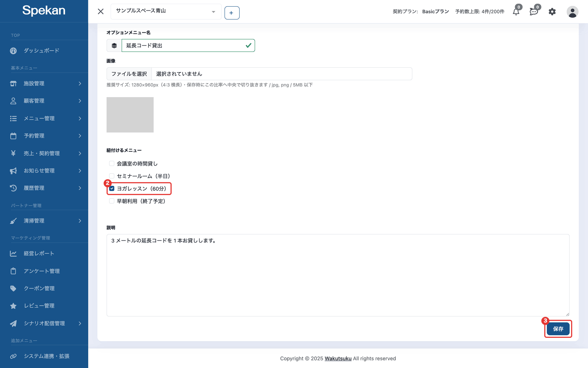Screen dimensions: 588x368
Task: Click the review star icon
Action: pyautogui.click(x=13, y=306)
